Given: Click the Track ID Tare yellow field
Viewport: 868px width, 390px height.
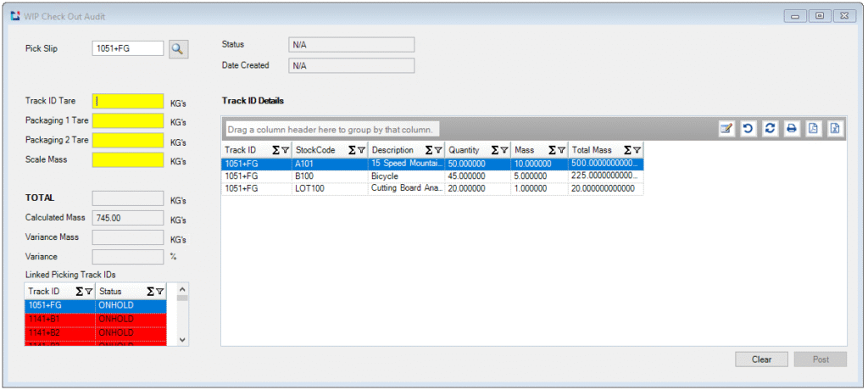Looking at the screenshot, I should tap(128, 102).
